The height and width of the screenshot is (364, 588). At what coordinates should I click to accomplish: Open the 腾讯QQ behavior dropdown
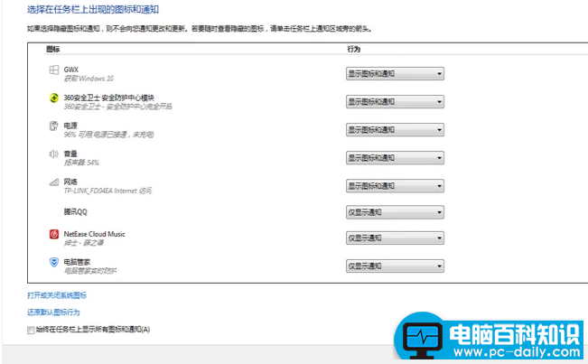pos(395,212)
